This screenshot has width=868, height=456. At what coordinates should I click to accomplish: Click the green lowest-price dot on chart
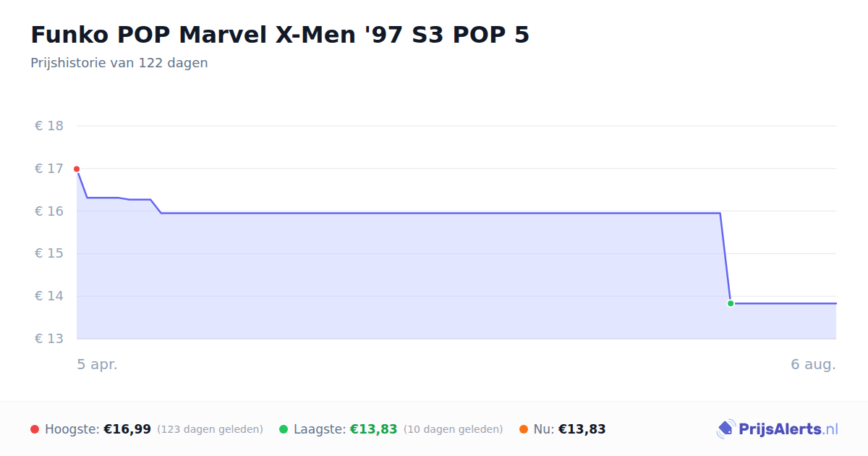tap(731, 303)
